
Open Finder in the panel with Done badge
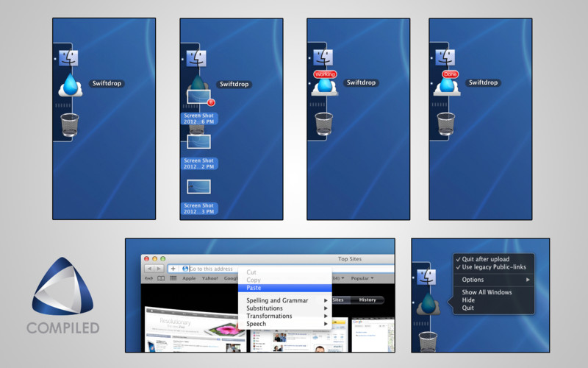pyautogui.click(x=445, y=58)
